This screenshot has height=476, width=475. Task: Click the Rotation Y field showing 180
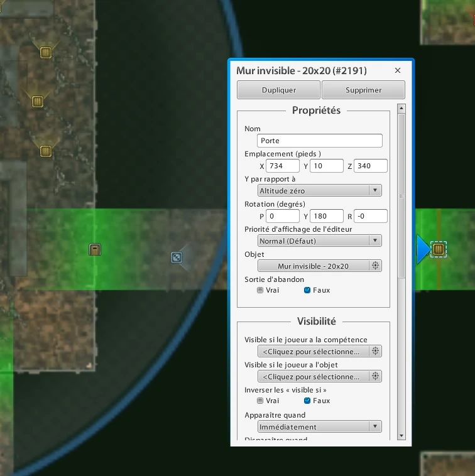(327, 216)
